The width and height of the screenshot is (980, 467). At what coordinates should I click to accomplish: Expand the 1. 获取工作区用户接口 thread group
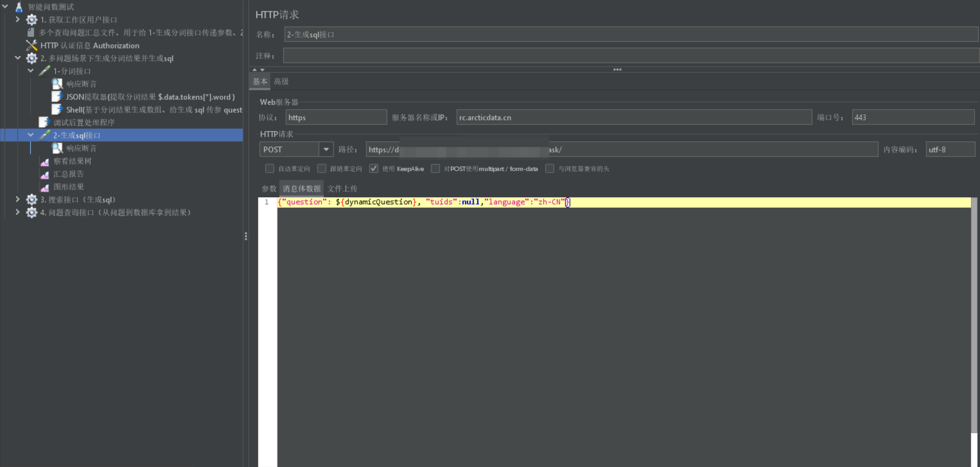(17, 19)
